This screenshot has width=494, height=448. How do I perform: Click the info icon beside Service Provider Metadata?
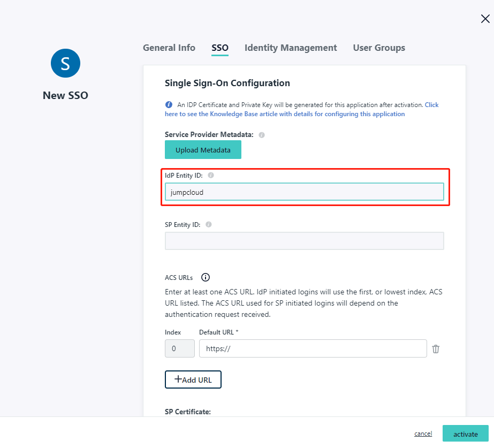262,135
